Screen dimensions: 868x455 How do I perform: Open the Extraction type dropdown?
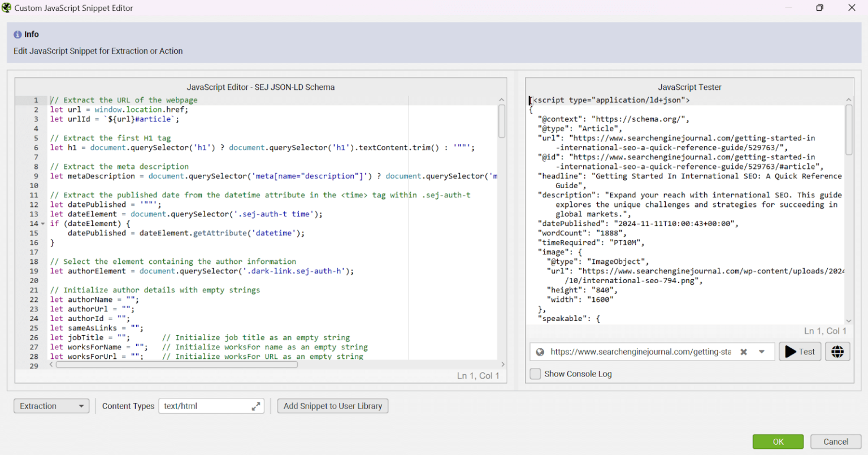51,406
